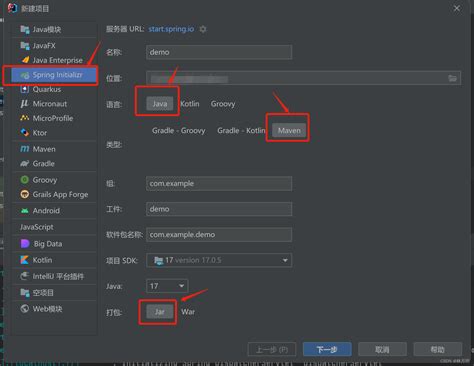Expand the project SDK dropdown

(x=219, y=260)
